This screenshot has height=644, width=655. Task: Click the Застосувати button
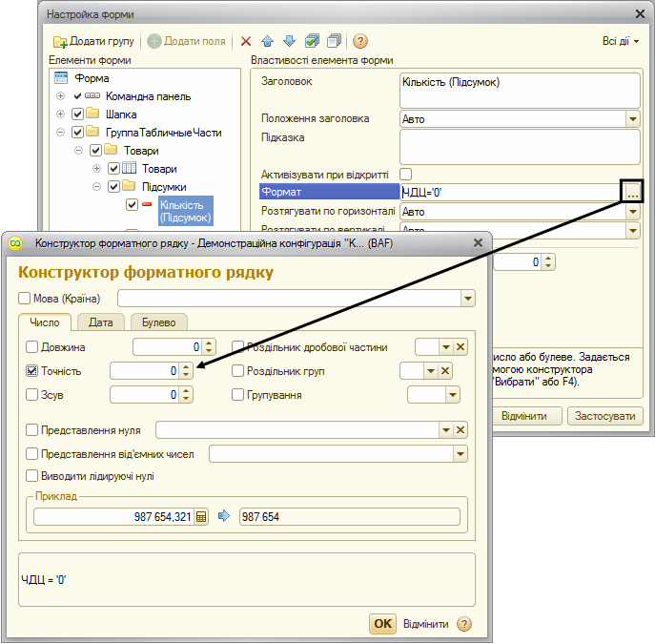point(604,416)
